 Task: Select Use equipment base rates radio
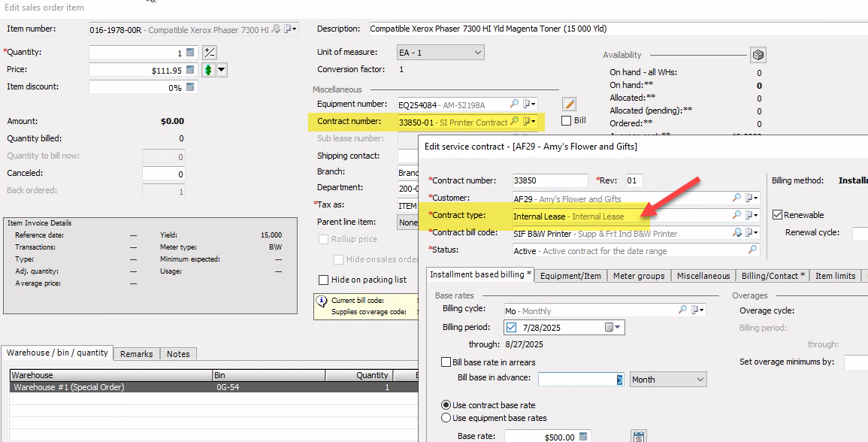click(446, 418)
